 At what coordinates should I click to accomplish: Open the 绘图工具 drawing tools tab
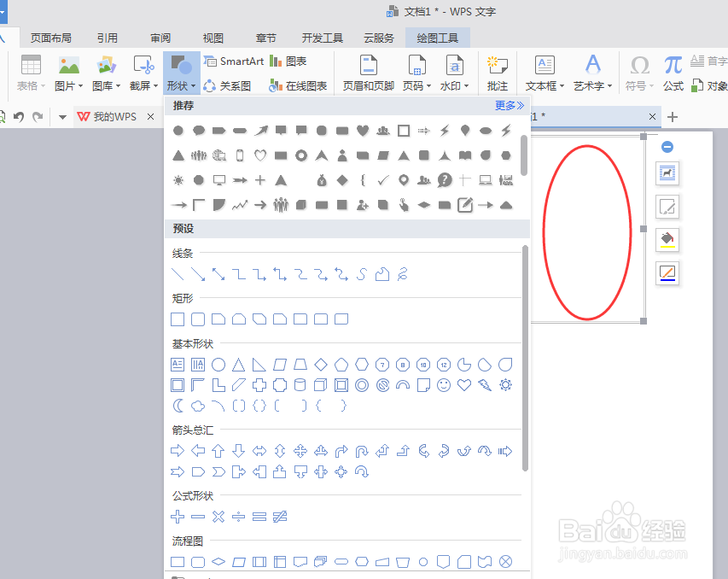tap(437, 38)
